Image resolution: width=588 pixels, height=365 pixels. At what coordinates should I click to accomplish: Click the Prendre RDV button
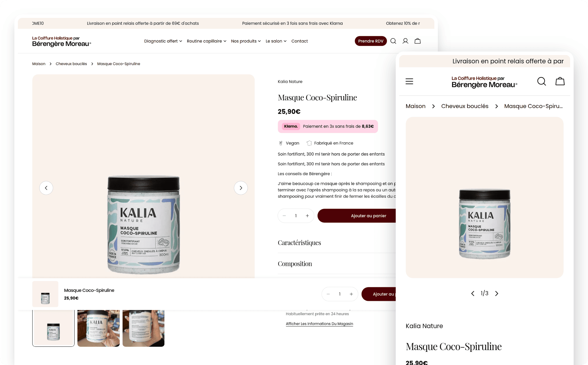[x=370, y=41]
